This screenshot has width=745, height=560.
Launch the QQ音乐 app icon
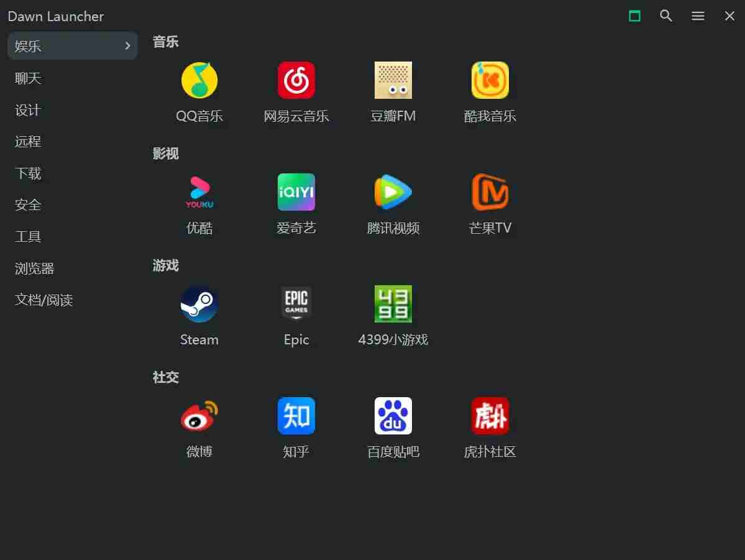199,81
